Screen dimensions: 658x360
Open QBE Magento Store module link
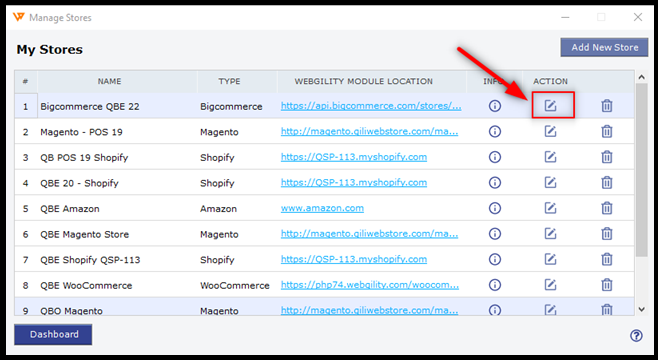tap(369, 234)
